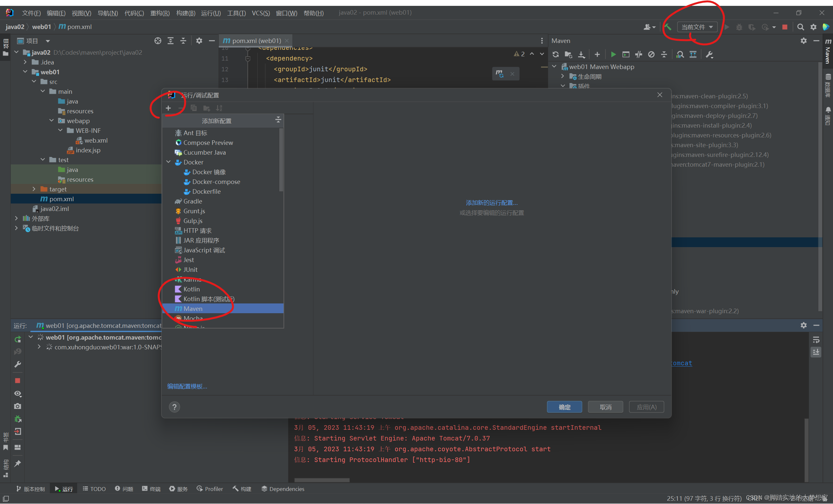Click the load Maven changes floating icon
The image size is (833, 504).
pyautogui.click(x=499, y=73)
